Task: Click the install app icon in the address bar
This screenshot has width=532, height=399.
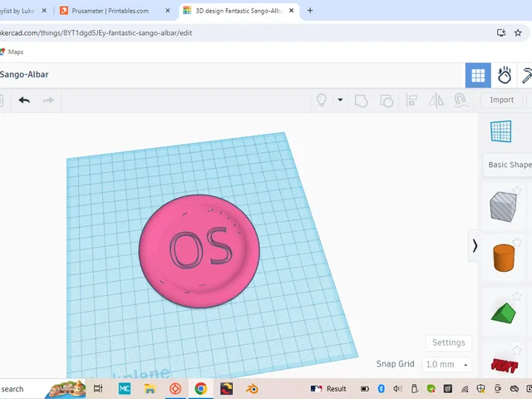Action: pos(501,32)
